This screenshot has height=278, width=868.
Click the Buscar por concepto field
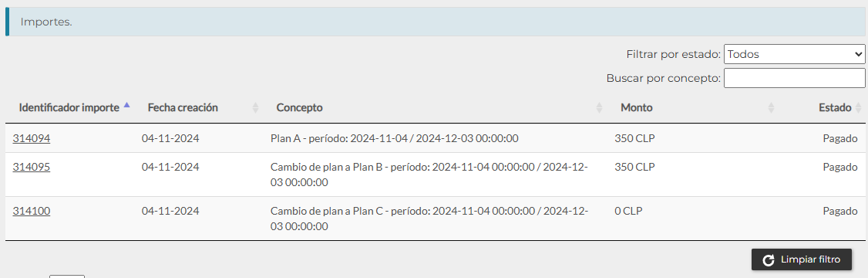point(794,78)
